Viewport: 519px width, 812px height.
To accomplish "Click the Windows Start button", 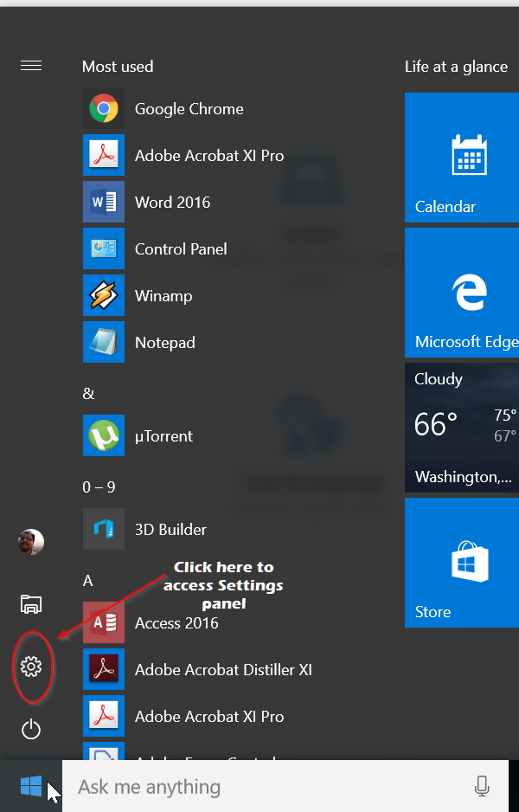I will pos(31,786).
